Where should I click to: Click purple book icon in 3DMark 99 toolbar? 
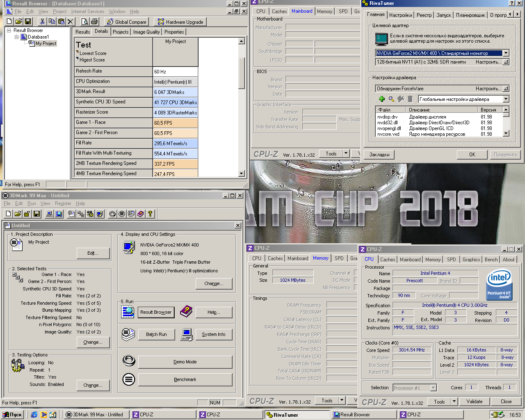point(141,214)
